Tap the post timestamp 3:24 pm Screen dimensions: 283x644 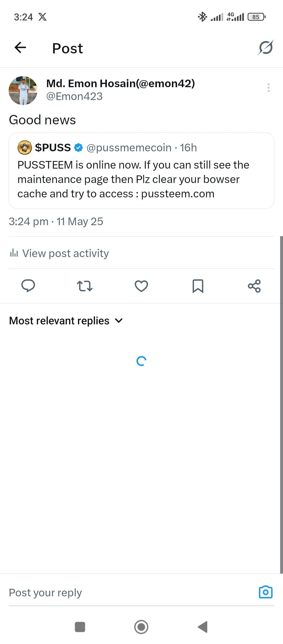pyautogui.click(x=29, y=221)
